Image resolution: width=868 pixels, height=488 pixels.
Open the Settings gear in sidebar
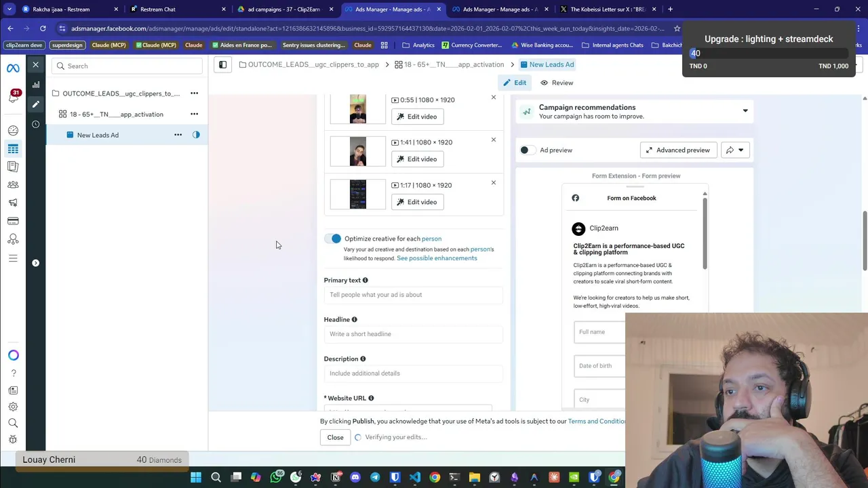tap(13, 407)
